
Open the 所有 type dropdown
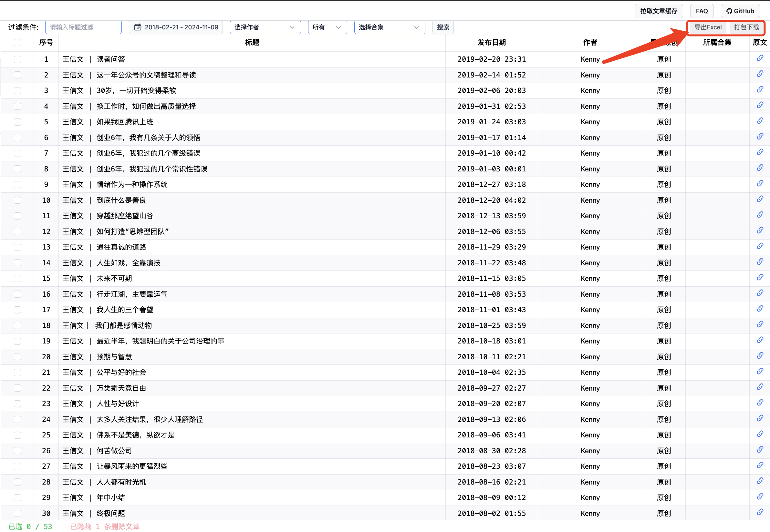[327, 27]
